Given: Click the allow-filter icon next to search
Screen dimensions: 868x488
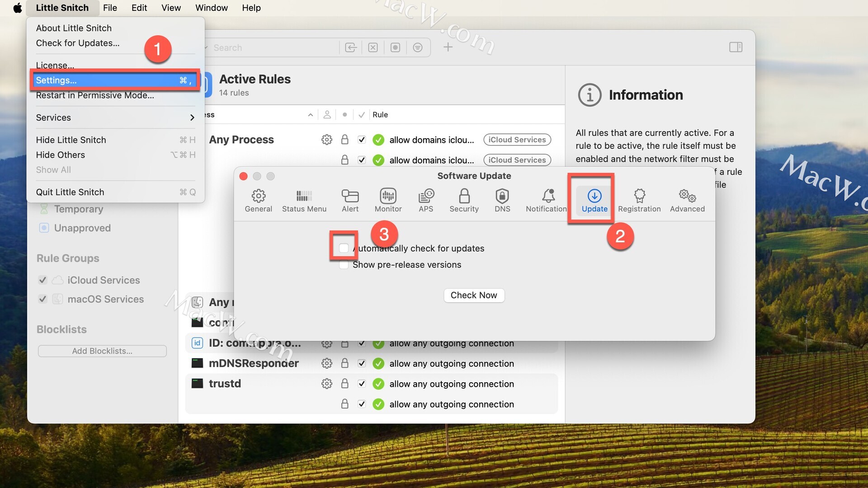Looking at the screenshot, I should pos(351,47).
